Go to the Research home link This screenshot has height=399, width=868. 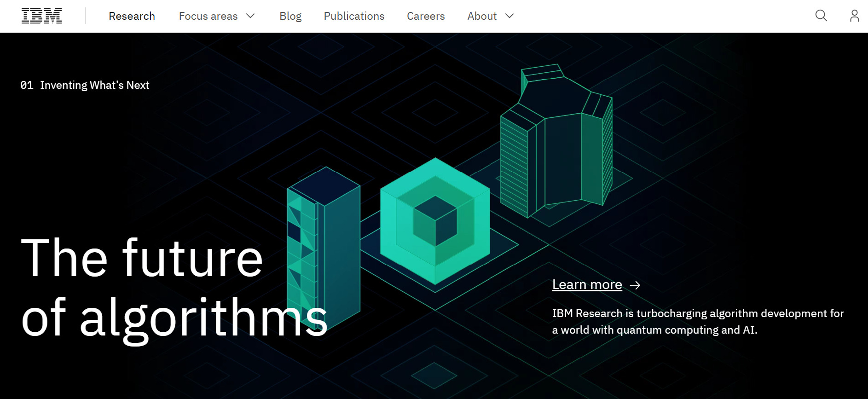132,16
